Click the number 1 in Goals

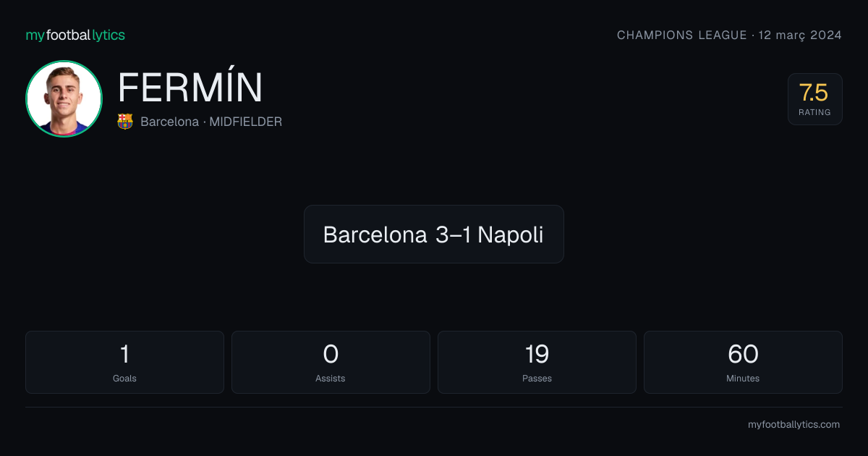click(124, 355)
